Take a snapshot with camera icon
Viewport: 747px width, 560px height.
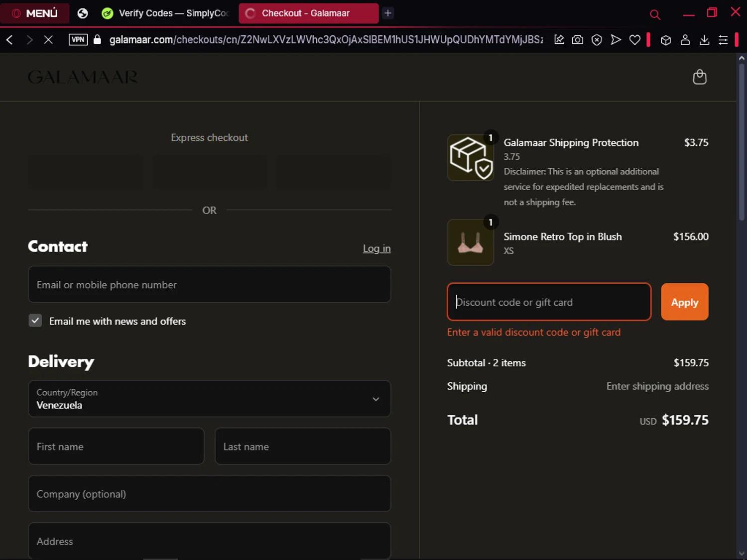pos(578,40)
